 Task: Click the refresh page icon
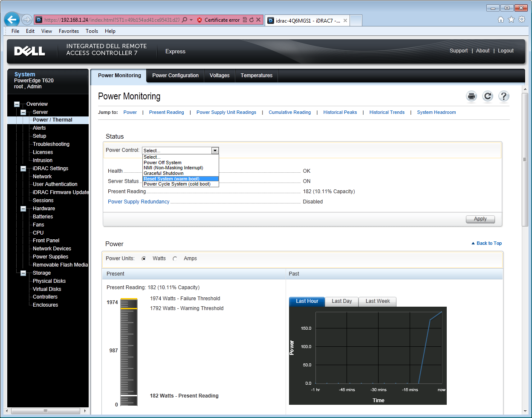click(x=488, y=96)
